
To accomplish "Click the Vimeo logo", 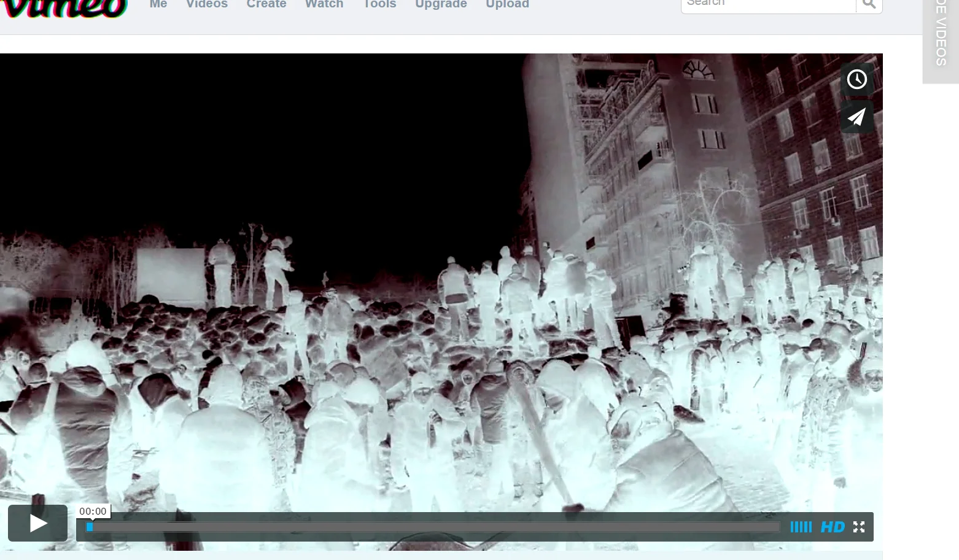I will pos(64,7).
